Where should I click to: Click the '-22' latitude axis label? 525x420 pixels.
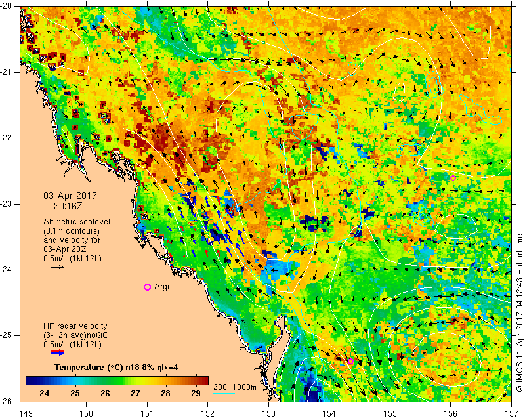pyautogui.click(x=6, y=138)
